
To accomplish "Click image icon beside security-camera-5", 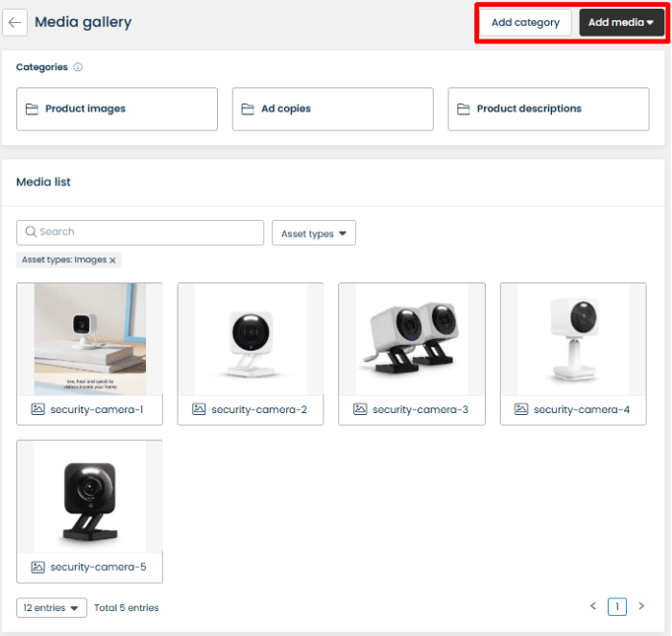I will pyautogui.click(x=37, y=567).
